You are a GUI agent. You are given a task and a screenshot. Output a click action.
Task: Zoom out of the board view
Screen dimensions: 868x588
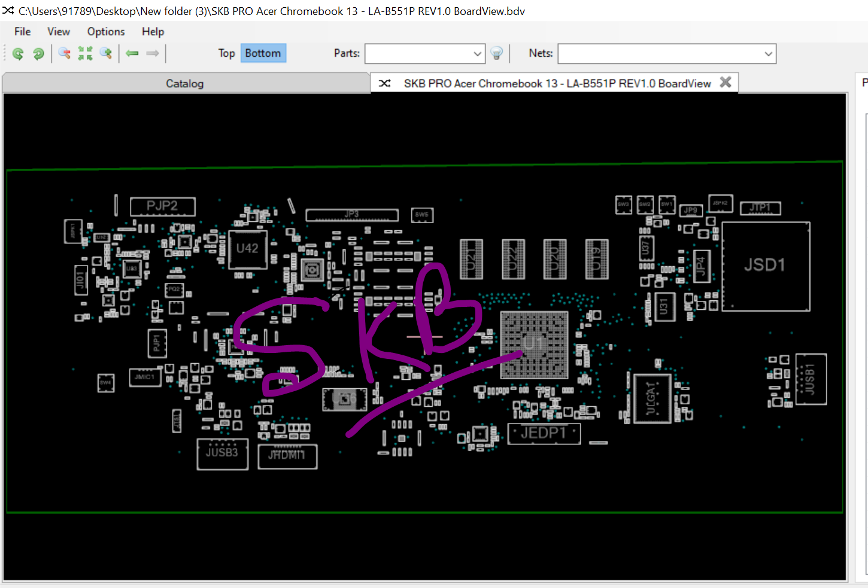point(65,54)
